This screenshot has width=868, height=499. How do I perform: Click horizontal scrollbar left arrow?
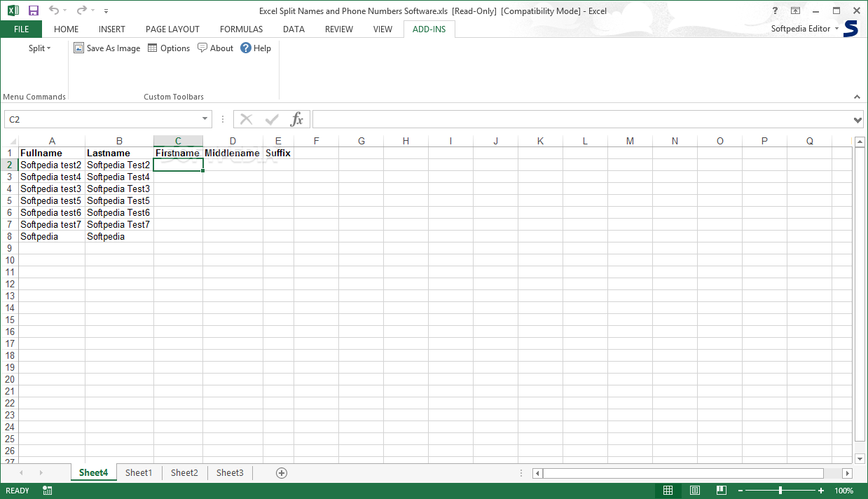point(538,473)
